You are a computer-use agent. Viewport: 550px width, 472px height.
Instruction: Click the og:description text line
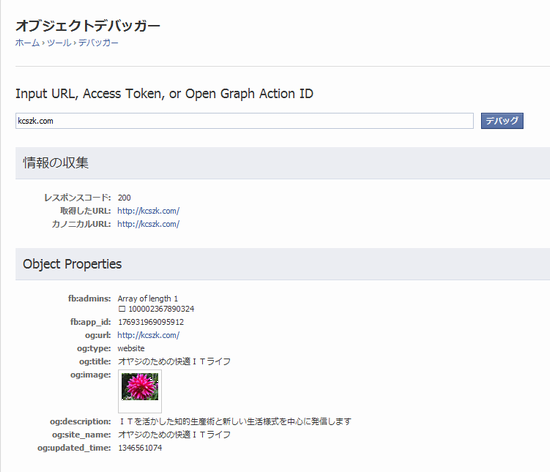tap(235, 421)
